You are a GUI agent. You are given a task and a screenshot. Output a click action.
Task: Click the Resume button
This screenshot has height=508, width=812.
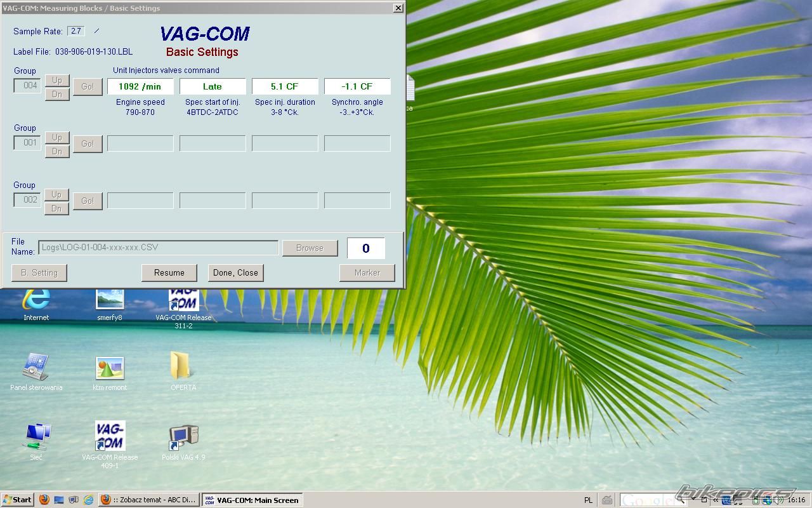pos(169,272)
